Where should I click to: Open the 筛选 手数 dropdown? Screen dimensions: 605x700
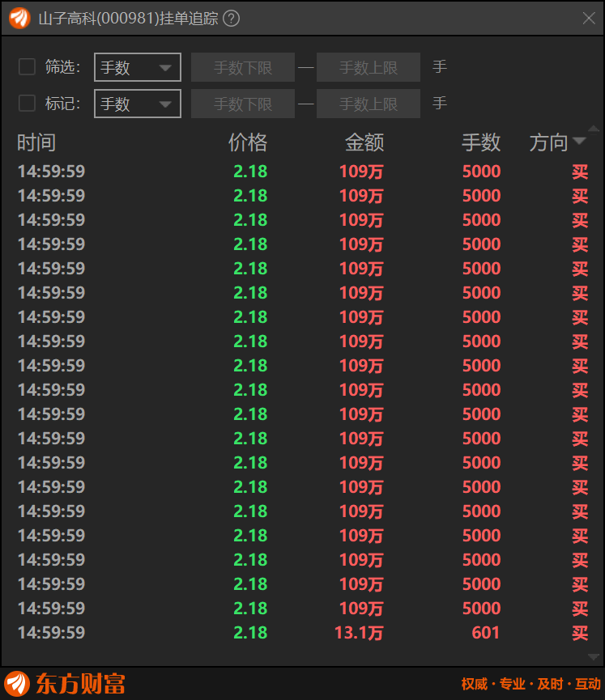click(138, 68)
